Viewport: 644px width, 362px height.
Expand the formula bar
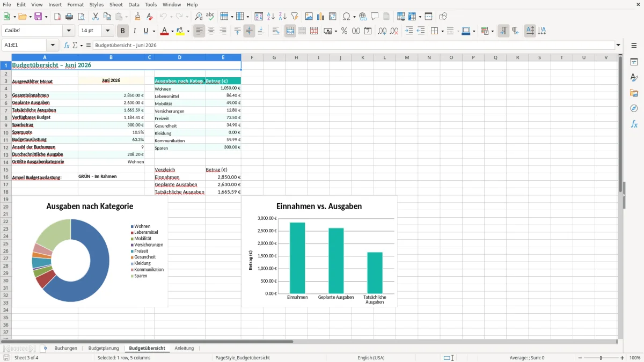pos(618,46)
